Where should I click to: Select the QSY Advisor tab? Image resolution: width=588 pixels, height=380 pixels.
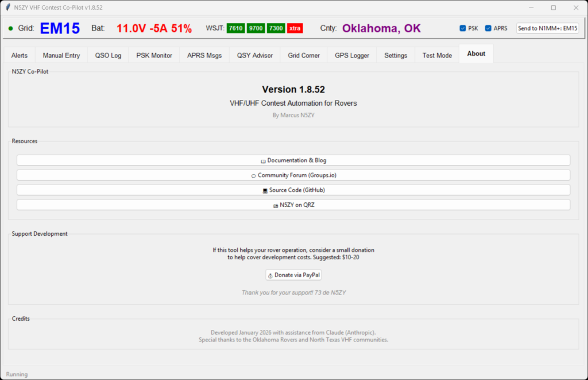pyautogui.click(x=255, y=55)
